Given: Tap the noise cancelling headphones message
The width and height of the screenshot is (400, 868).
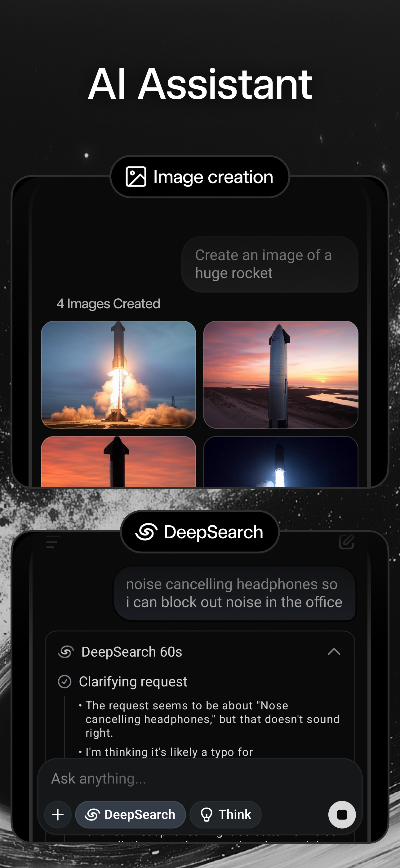Looking at the screenshot, I should [x=235, y=593].
